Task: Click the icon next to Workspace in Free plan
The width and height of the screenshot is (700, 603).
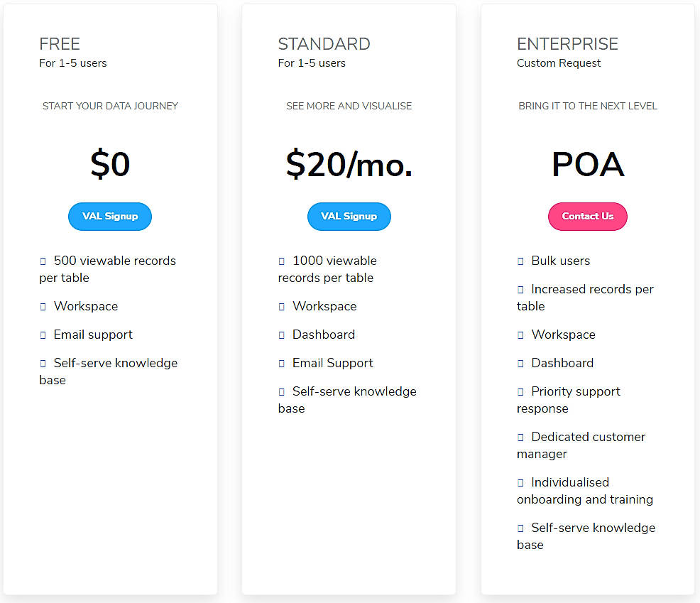Action: click(x=42, y=305)
